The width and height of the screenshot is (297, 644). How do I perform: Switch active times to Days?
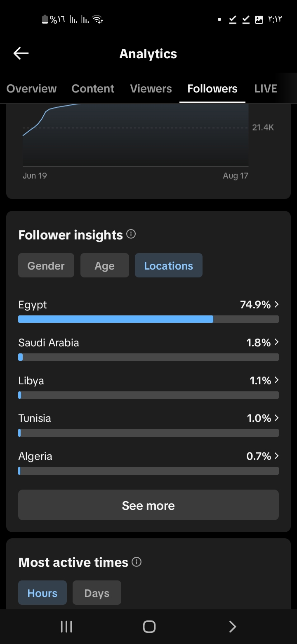97,593
